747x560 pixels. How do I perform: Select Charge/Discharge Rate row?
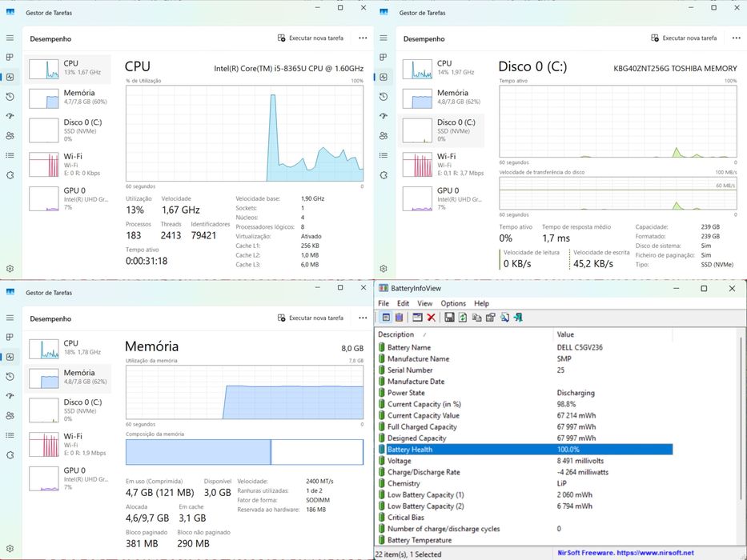pyautogui.click(x=524, y=472)
